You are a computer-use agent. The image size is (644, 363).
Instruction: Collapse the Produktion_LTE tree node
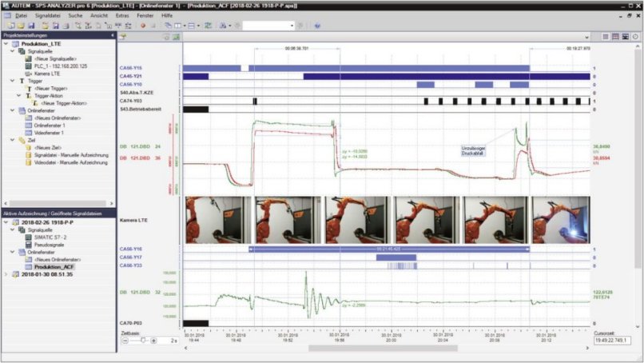pyautogui.click(x=6, y=44)
